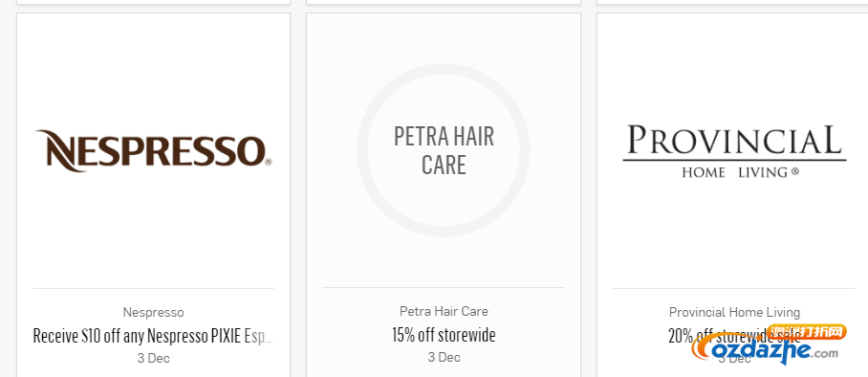Click the grey ring around Petra Hair Care
This screenshot has height=377, width=868.
444,68
